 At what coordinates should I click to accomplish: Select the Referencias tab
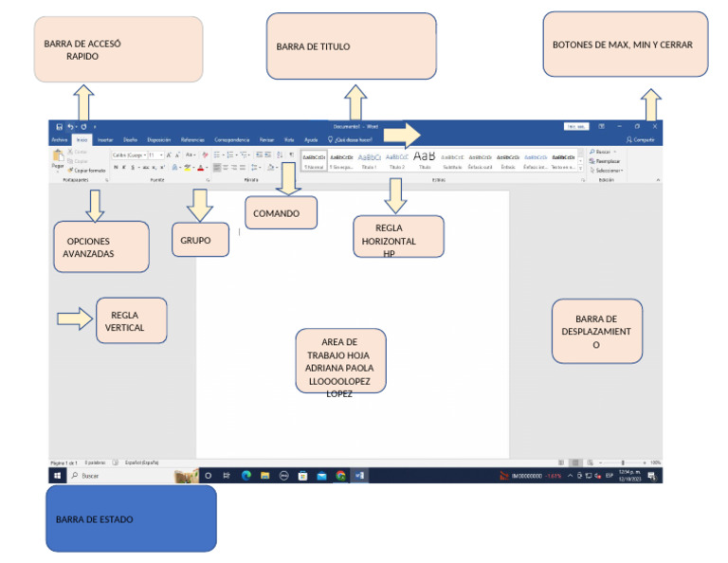192,139
